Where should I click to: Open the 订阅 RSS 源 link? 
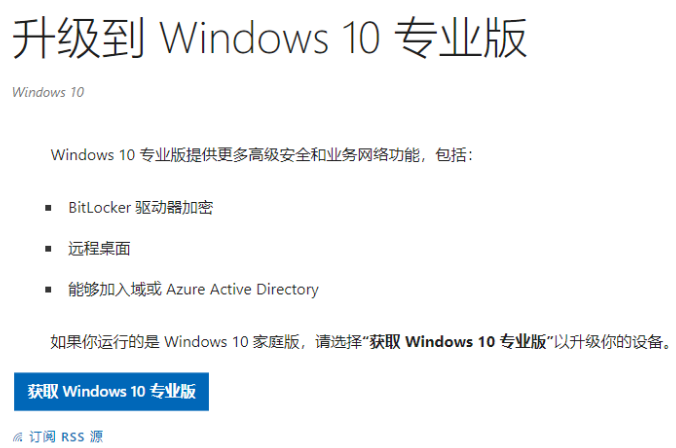(x=66, y=437)
